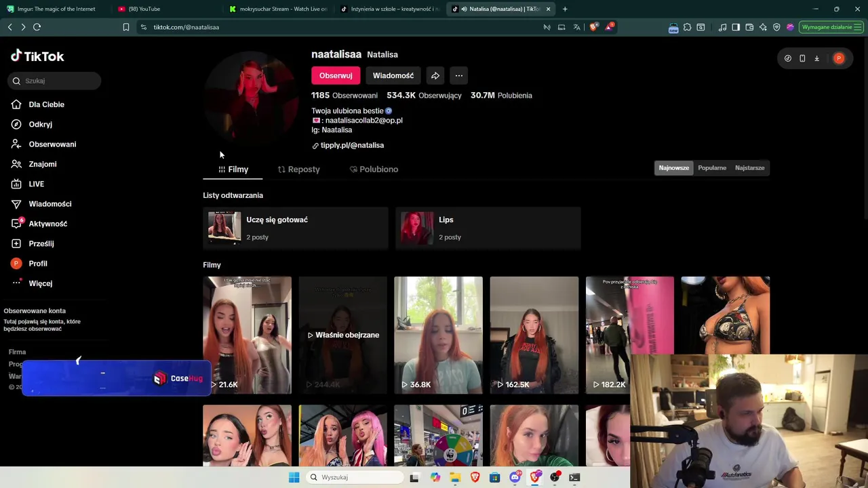
Task: Switch to the Imgur browser tab
Action: click(56, 9)
